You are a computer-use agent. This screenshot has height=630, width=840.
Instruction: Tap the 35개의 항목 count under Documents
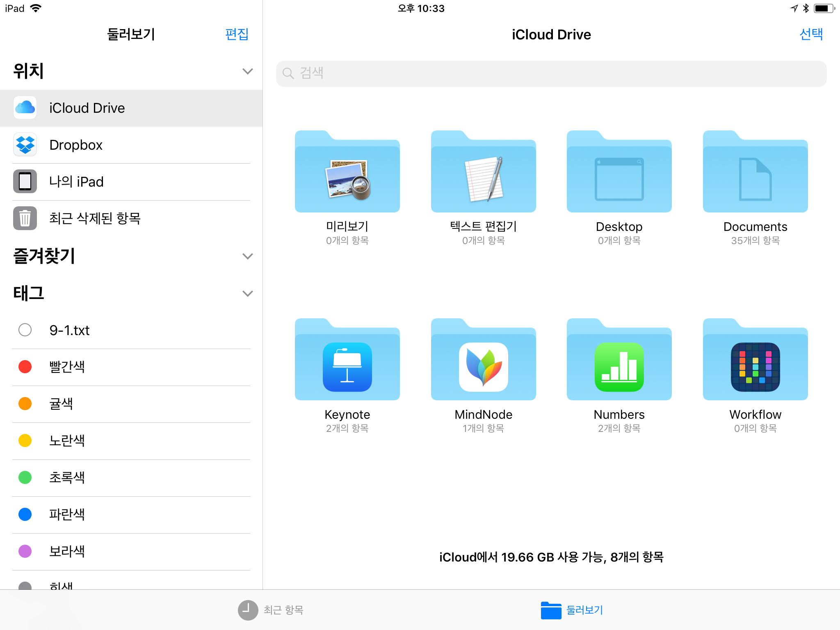click(x=755, y=240)
